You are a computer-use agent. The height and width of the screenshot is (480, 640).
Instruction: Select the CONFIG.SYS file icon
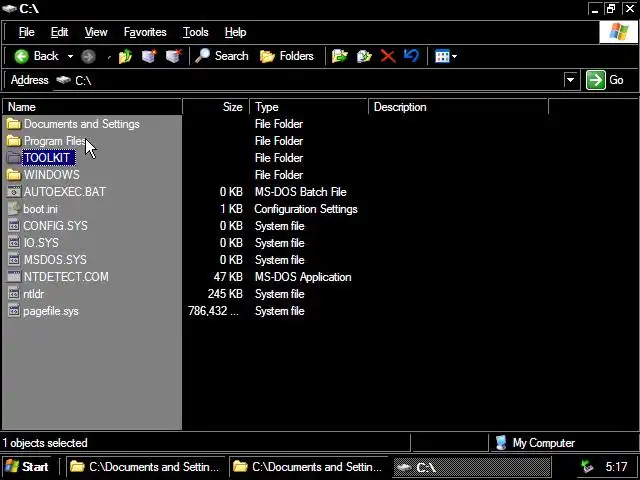coord(14,226)
